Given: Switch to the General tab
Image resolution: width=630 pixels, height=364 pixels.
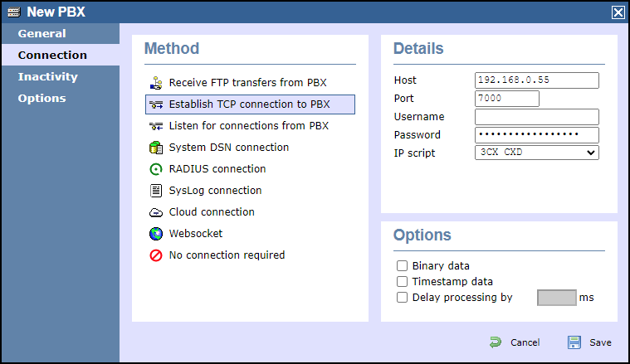Looking at the screenshot, I should pos(42,34).
